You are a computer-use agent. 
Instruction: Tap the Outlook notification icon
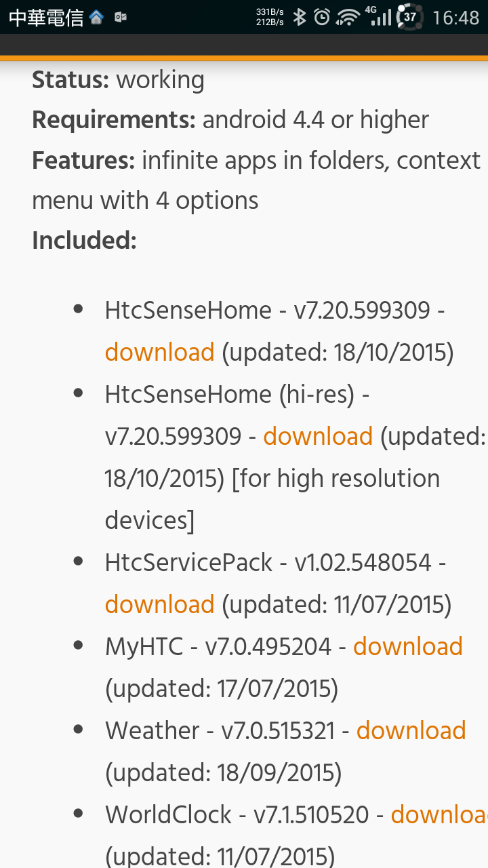[x=121, y=18]
